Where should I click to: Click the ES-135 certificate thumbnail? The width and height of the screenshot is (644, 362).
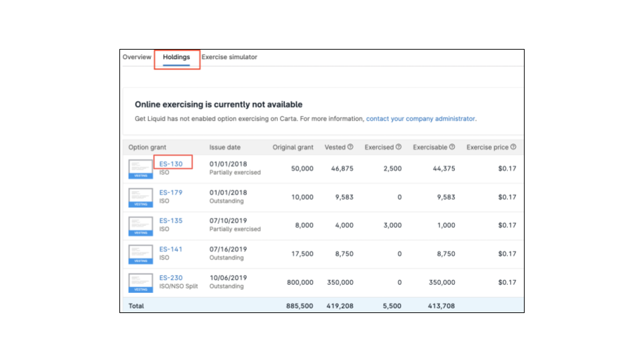click(x=140, y=226)
